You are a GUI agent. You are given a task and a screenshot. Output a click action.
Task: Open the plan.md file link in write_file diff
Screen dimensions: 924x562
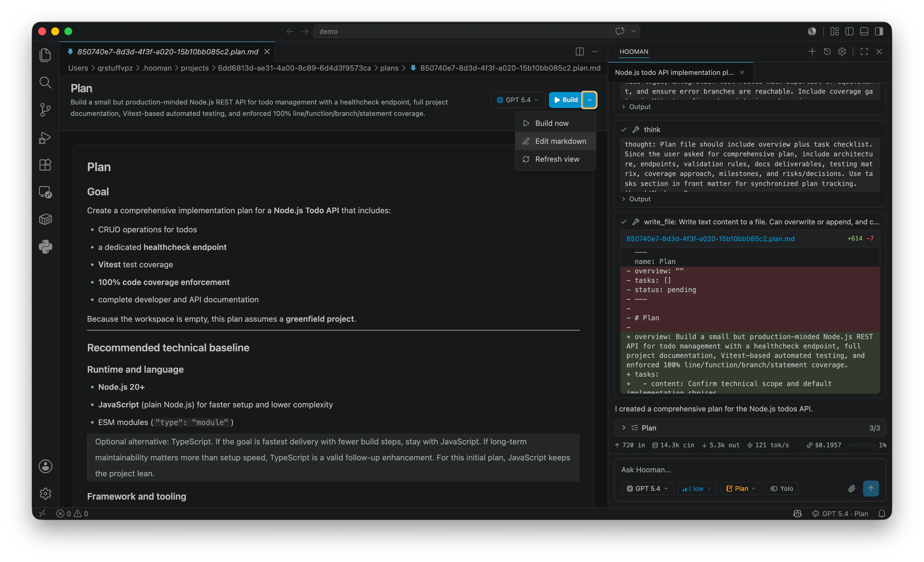(710, 239)
